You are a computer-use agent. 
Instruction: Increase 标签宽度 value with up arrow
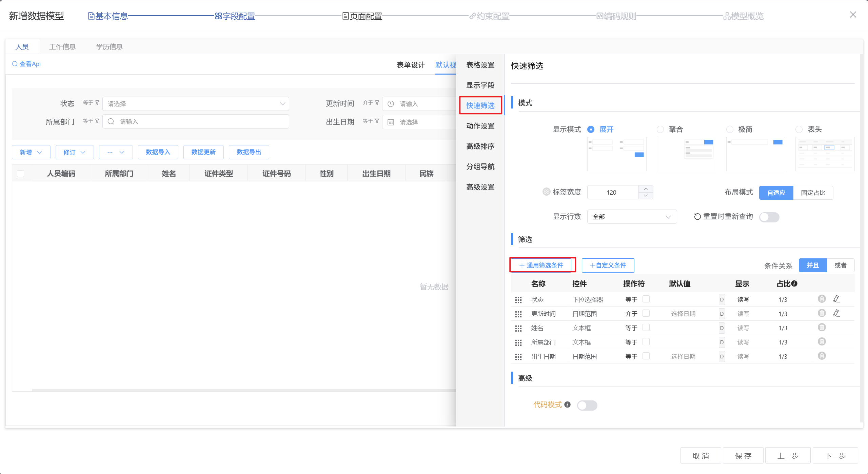pyautogui.click(x=646, y=189)
